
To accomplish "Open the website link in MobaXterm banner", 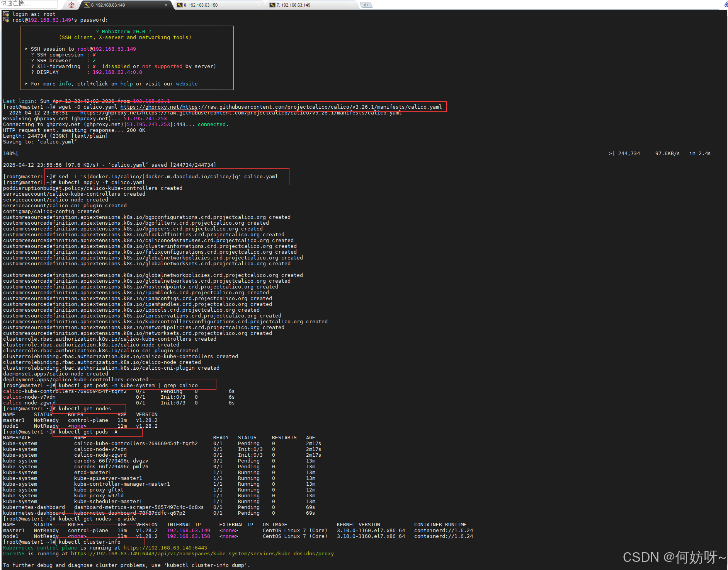I will tap(187, 84).
